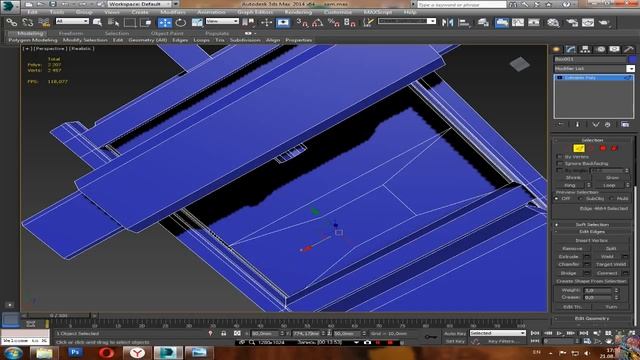Click the Select by Name icon
Screen dimensions: 640x360
pyautogui.click(x=113, y=22)
